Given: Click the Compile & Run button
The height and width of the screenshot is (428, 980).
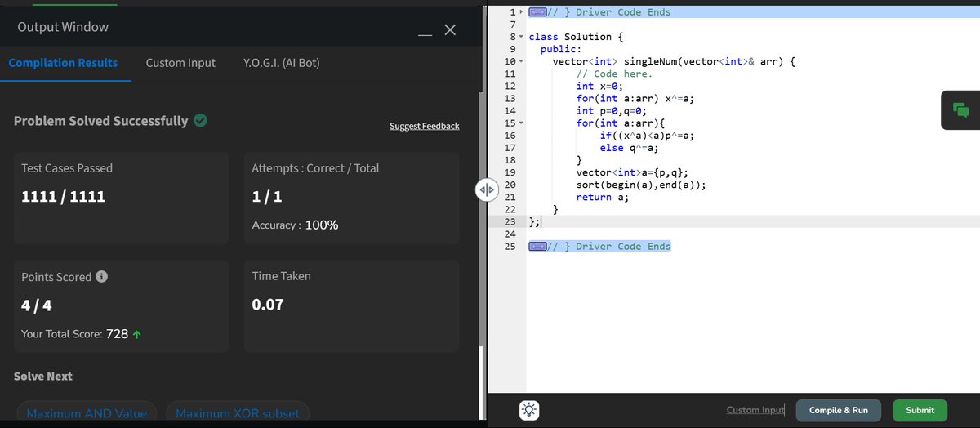Looking at the screenshot, I should point(839,410).
